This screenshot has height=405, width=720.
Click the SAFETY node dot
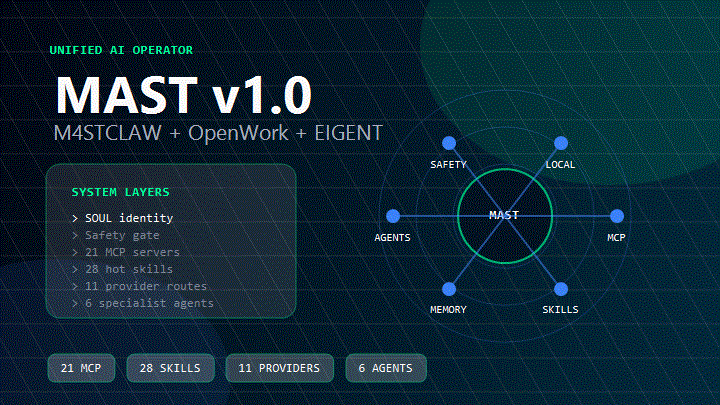(x=449, y=143)
